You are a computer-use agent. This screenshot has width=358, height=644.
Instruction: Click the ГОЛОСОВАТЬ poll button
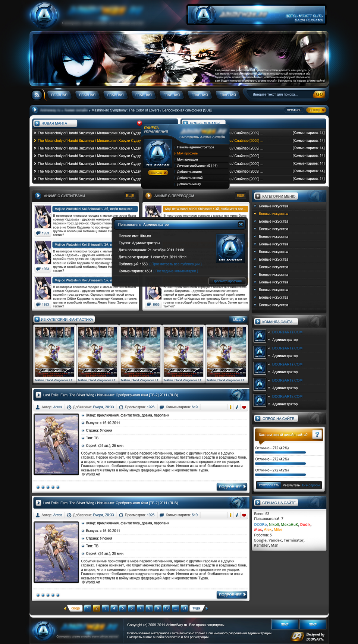(x=269, y=485)
